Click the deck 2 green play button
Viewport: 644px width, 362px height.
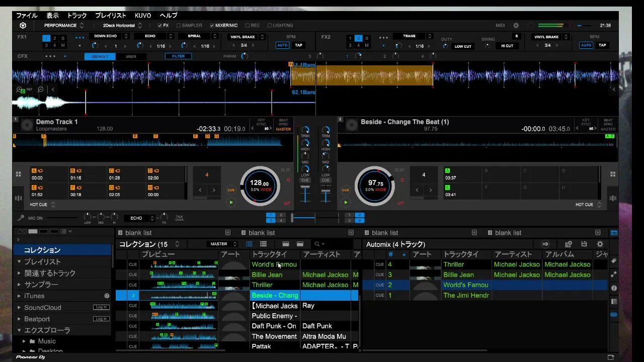(346, 203)
